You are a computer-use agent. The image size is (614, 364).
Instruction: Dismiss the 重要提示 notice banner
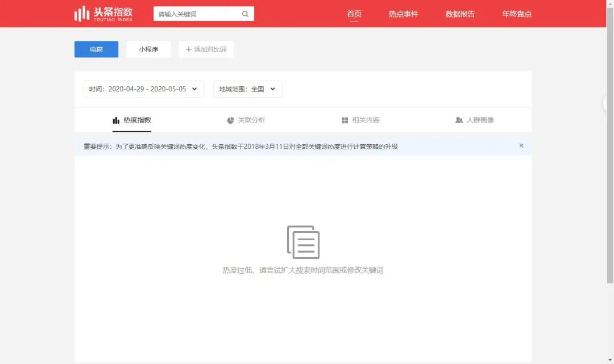tap(521, 145)
